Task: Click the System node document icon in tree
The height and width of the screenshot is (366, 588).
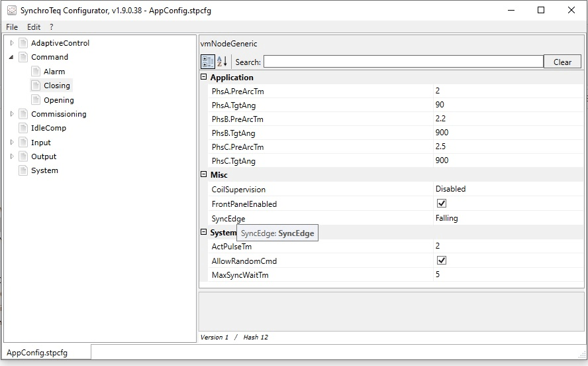Action: coord(23,170)
